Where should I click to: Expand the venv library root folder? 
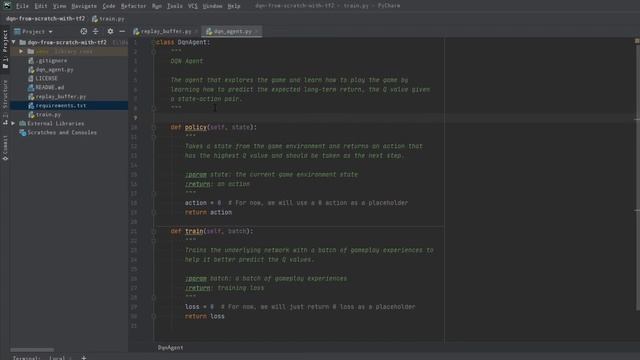(21, 51)
